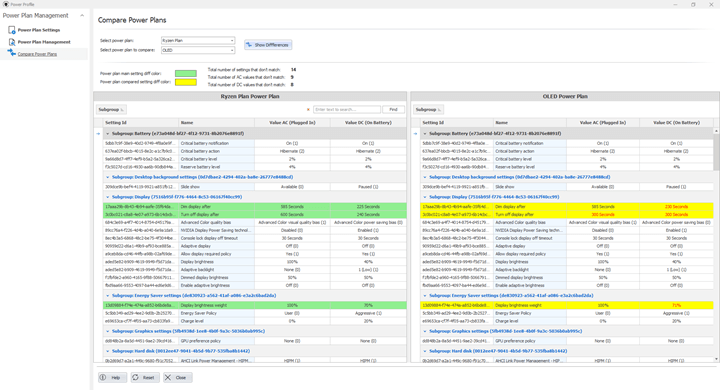Pick the main setting diff green color swatch

point(186,73)
